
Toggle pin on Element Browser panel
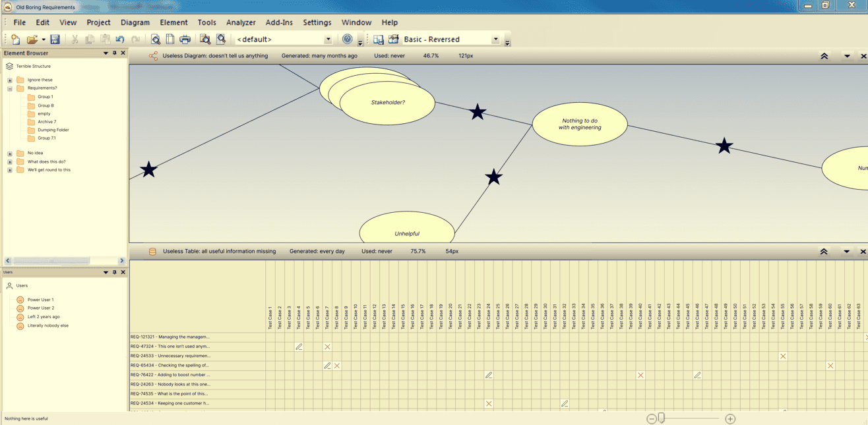[114, 53]
